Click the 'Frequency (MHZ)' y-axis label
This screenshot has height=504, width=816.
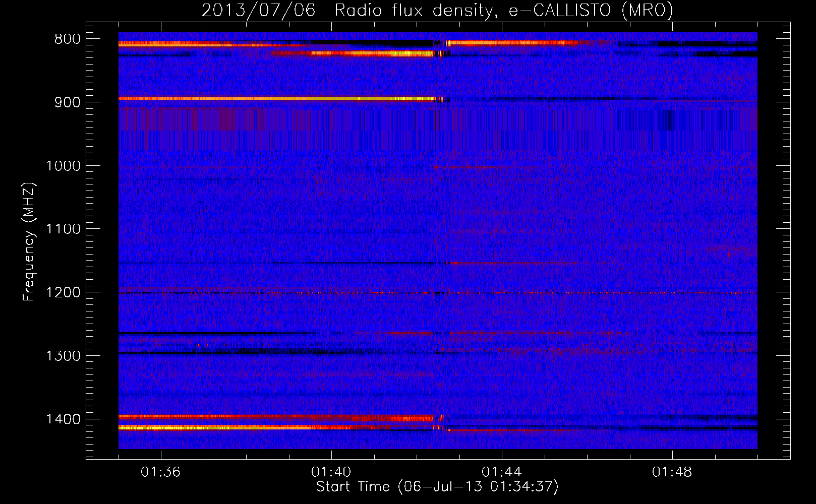(29, 242)
